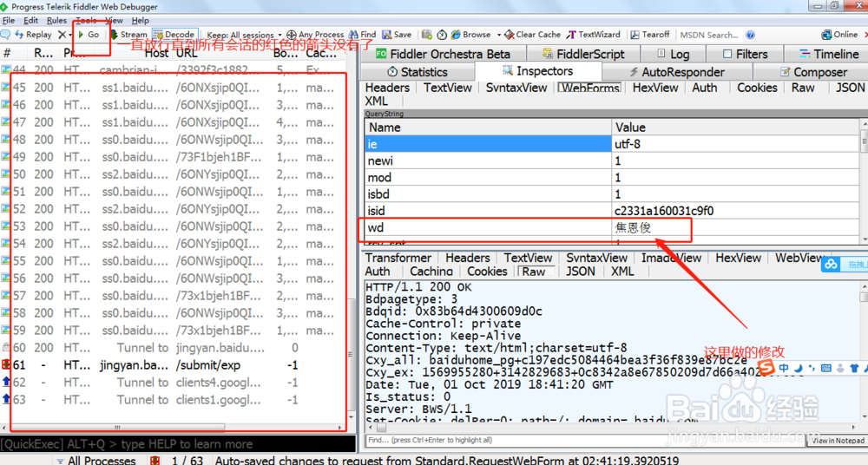Click the Tearoff button
The width and height of the screenshot is (868, 465).
[x=650, y=35]
